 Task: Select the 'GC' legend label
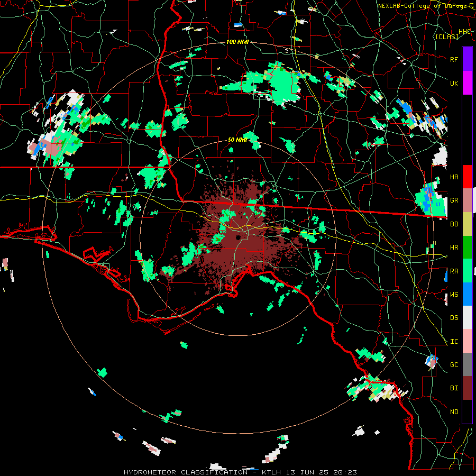(454, 365)
